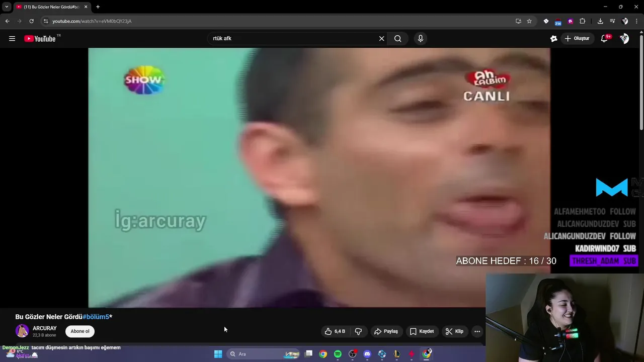Install the app via the address bar icon

(x=518, y=21)
